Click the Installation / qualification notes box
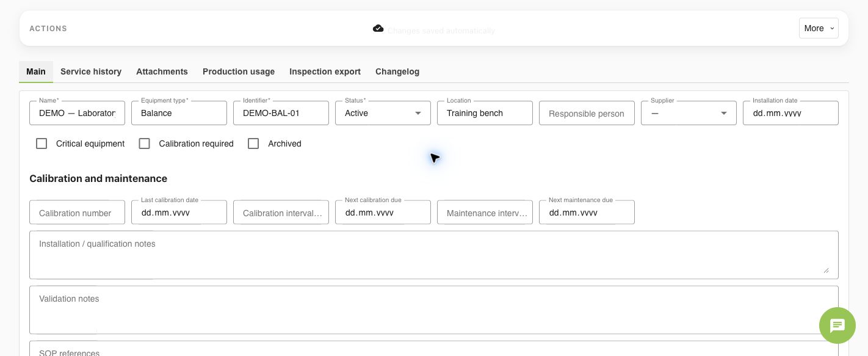The width and height of the screenshot is (868, 356). (434, 255)
